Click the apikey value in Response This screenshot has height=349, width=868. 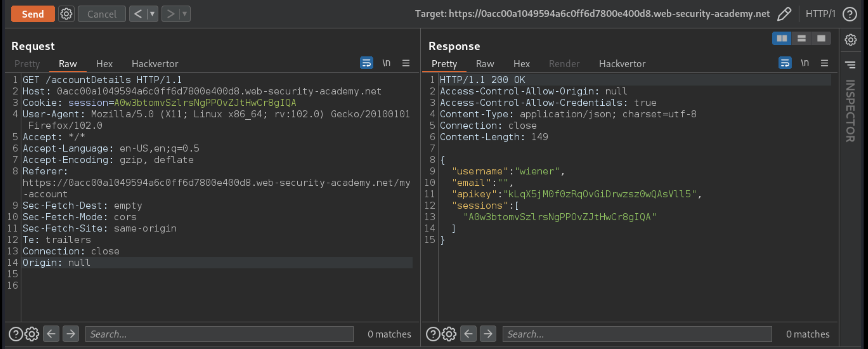click(600, 194)
